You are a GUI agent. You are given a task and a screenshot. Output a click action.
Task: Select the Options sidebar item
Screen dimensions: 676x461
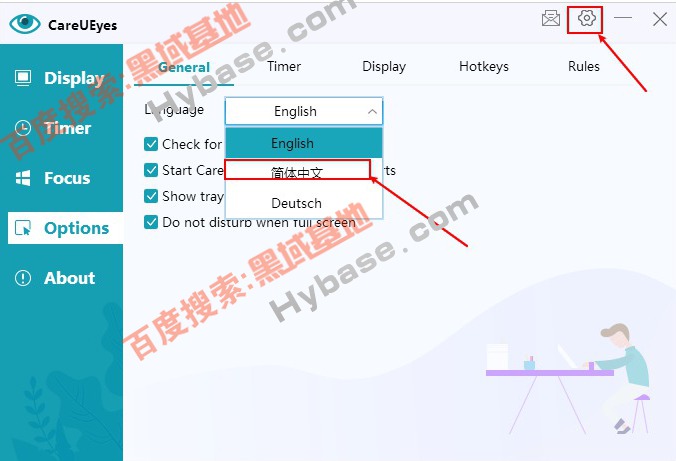[65, 228]
